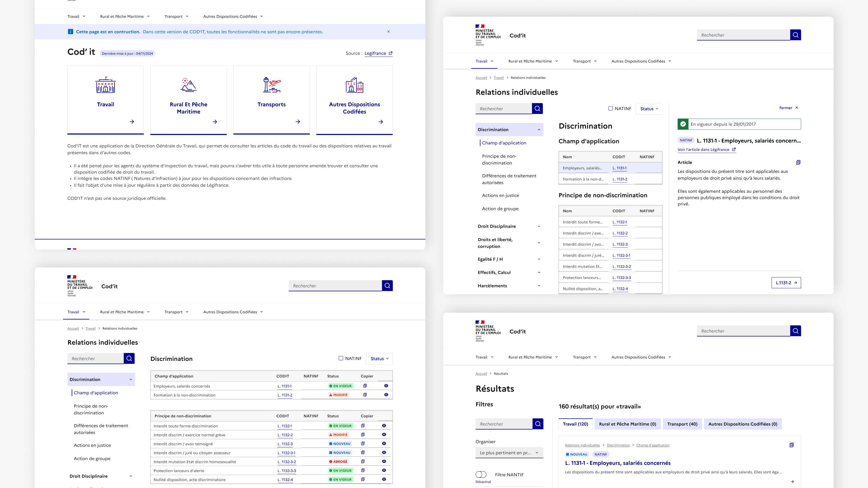The image size is (868, 488).
Task: Click header search button on Résultats page
Action: 796,331
